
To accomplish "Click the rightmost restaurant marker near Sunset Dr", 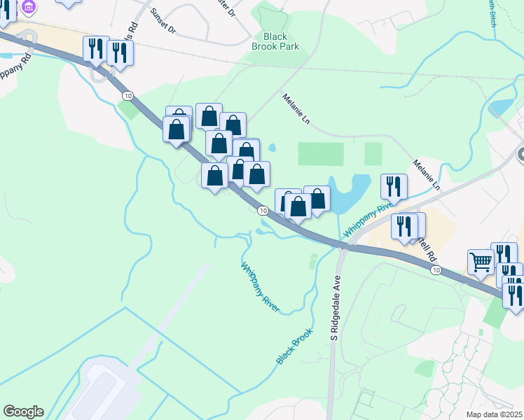I will [120, 53].
